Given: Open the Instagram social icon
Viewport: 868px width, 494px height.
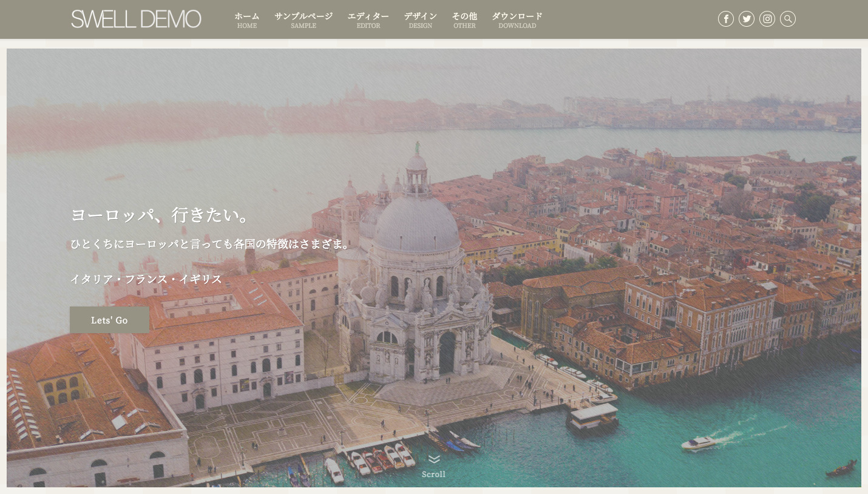Looking at the screenshot, I should point(767,19).
